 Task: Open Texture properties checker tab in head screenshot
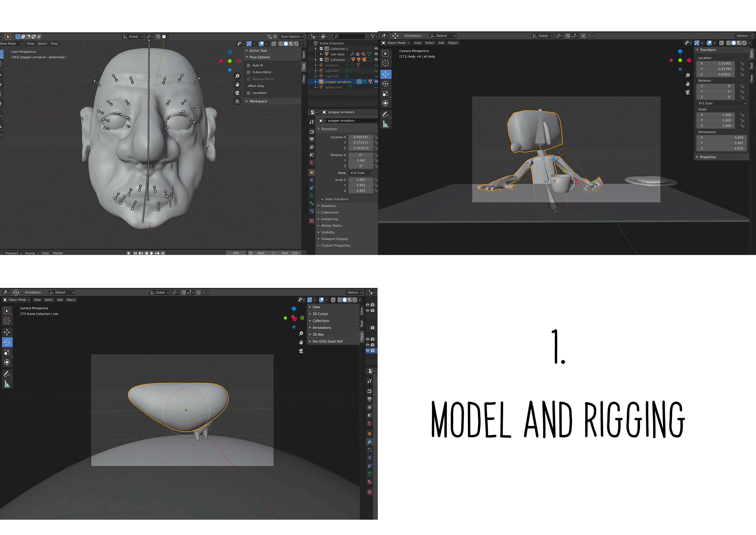coord(311,221)
